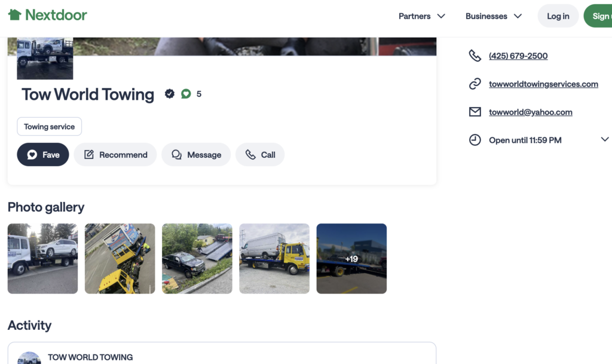Image resolution: width=612 pixels, height=364 pixels.
Task: Click the chat bubbles icon in Message
Action: [177, 154]
